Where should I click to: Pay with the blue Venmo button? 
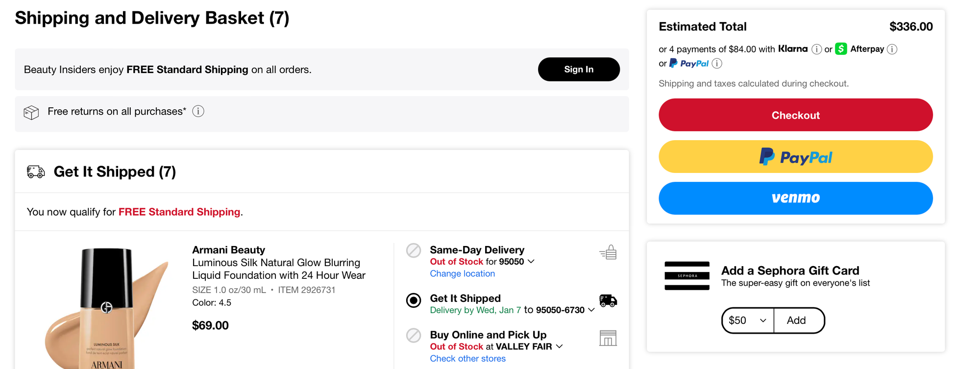pos(795,198)
